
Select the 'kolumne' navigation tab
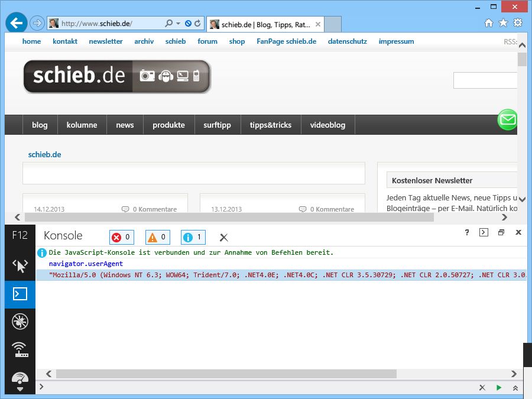[82, 125]
